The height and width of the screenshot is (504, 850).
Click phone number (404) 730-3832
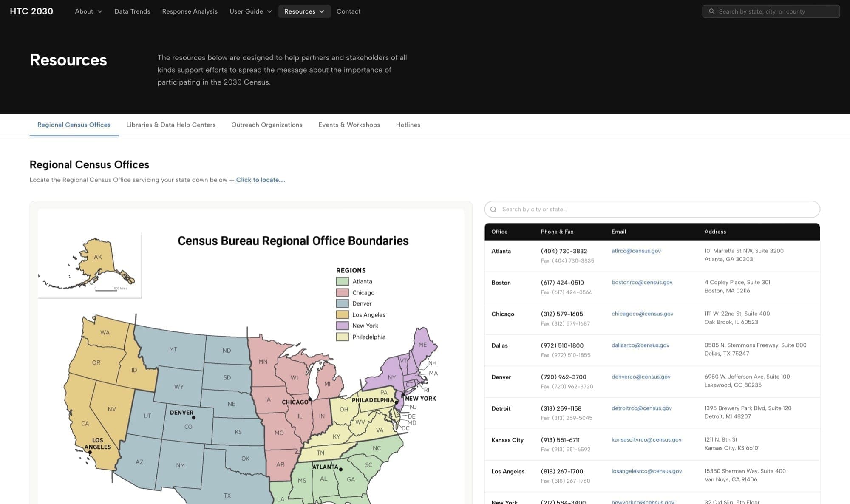click(x=564, y=251)
